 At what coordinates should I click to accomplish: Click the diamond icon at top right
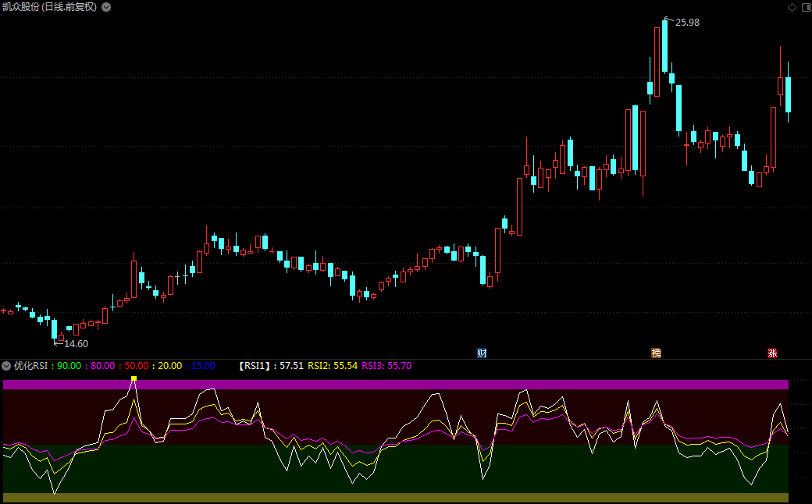(x=792, y=7)
